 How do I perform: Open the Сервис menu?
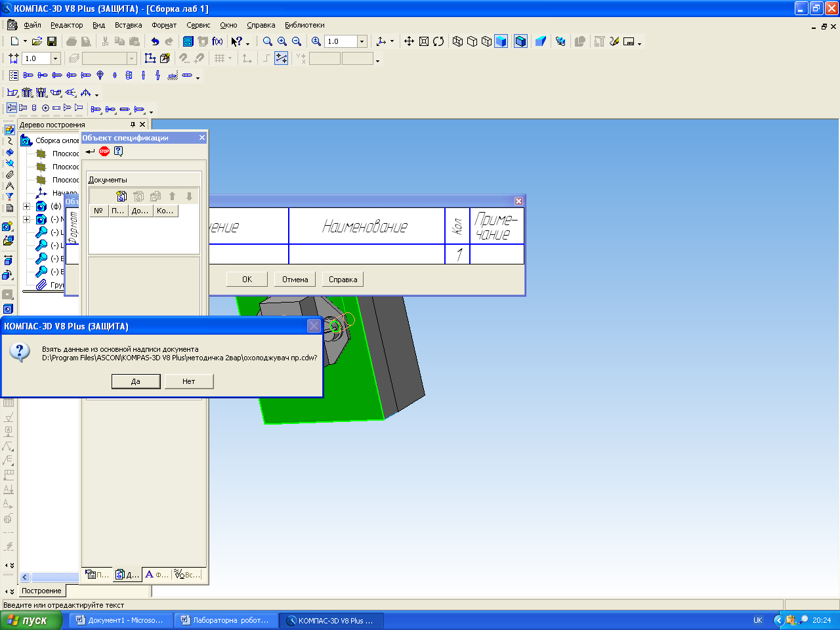(x=198, y=25)
